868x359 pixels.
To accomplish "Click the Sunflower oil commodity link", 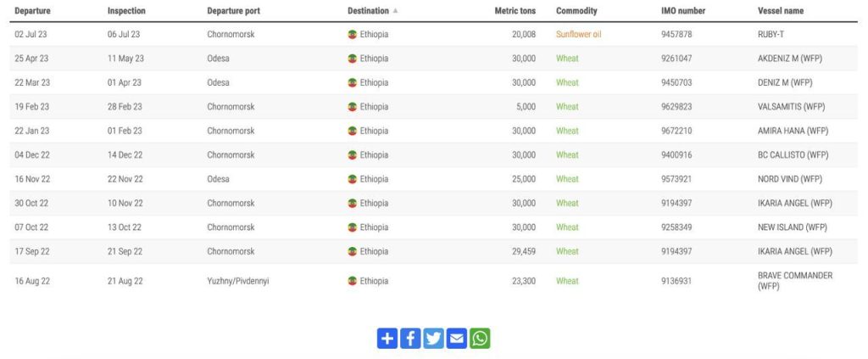I will (578, 34).
